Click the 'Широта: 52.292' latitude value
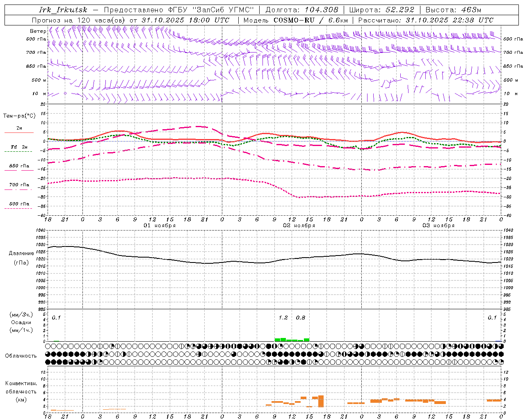The width and height of the screenshot is (525, 420). 382,10
